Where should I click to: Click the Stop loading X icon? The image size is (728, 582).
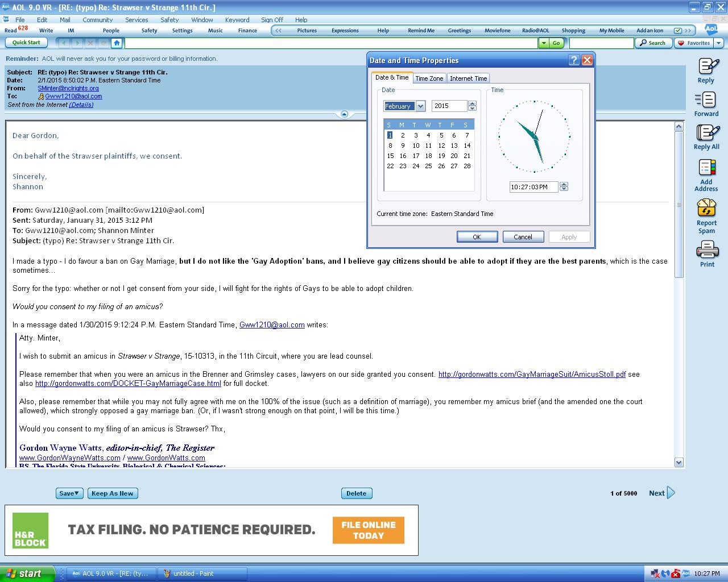[x=90, y=43]
